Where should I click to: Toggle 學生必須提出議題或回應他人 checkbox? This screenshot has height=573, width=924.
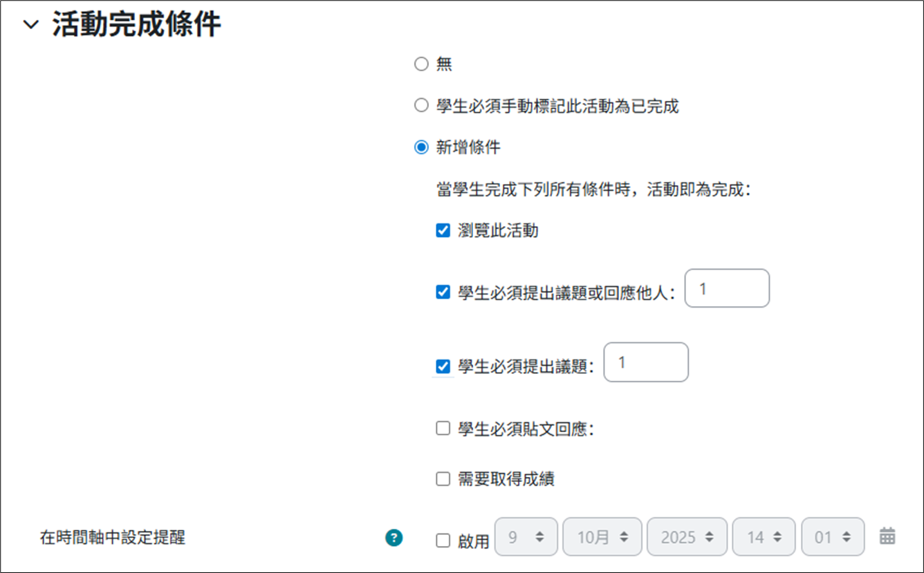pos(443,292)
